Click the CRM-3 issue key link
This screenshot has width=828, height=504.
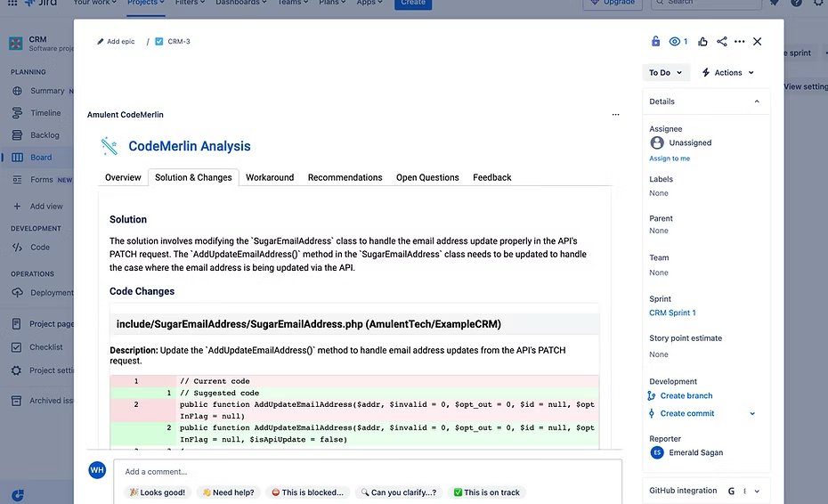[x=178, y=41]
